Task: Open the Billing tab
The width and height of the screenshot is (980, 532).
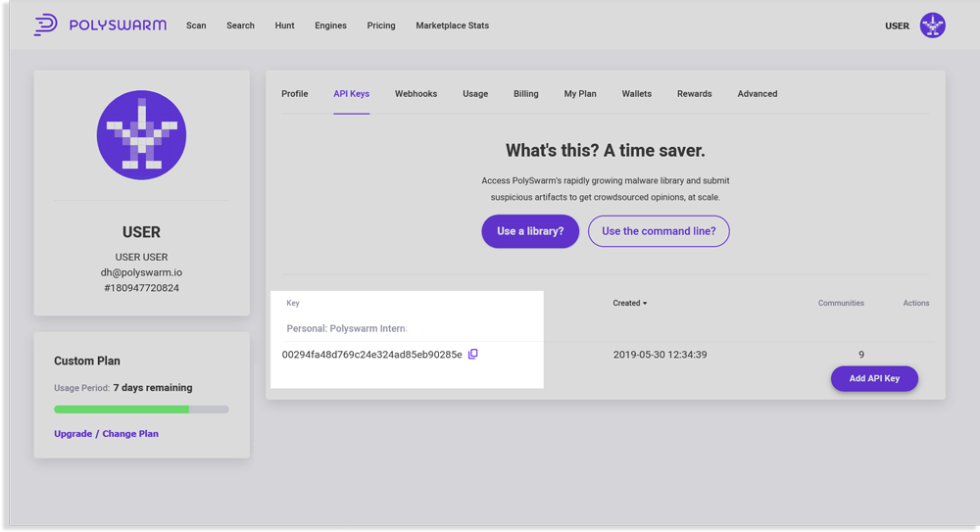Action: [525, 94]
